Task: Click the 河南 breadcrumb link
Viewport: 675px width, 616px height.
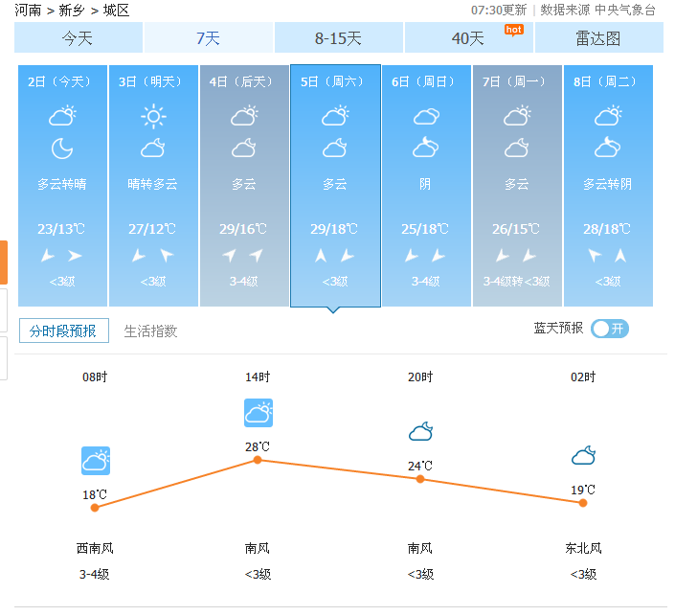Action: pos(28,11)
